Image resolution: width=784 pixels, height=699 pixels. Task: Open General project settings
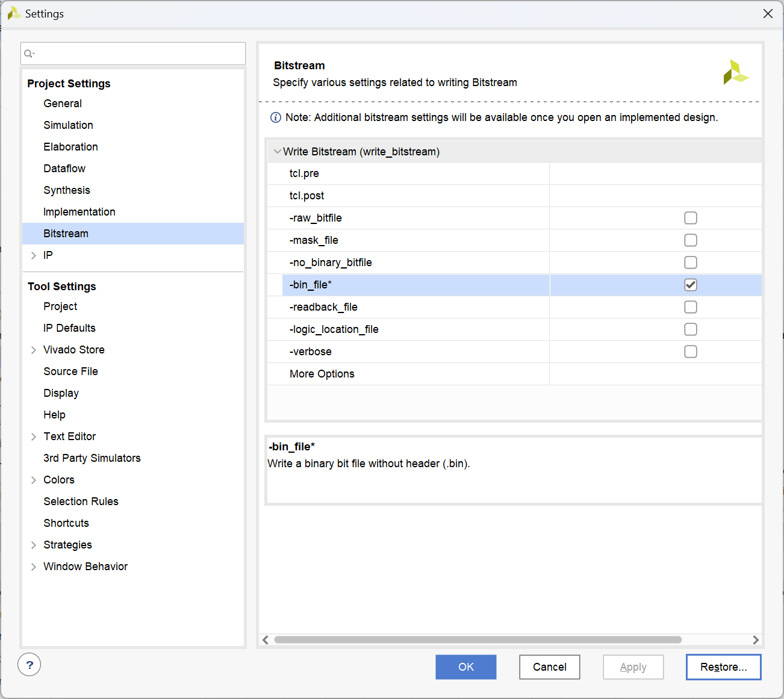pyautogui.click(x=63, y=104)
